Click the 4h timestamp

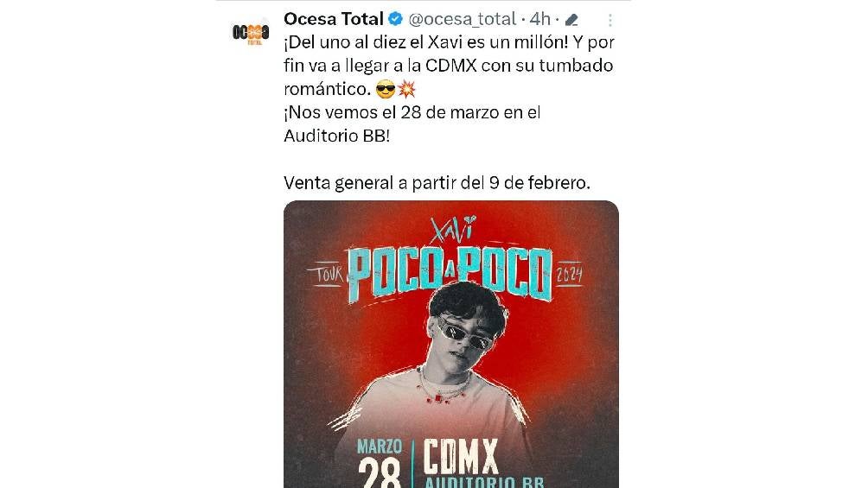540,19
